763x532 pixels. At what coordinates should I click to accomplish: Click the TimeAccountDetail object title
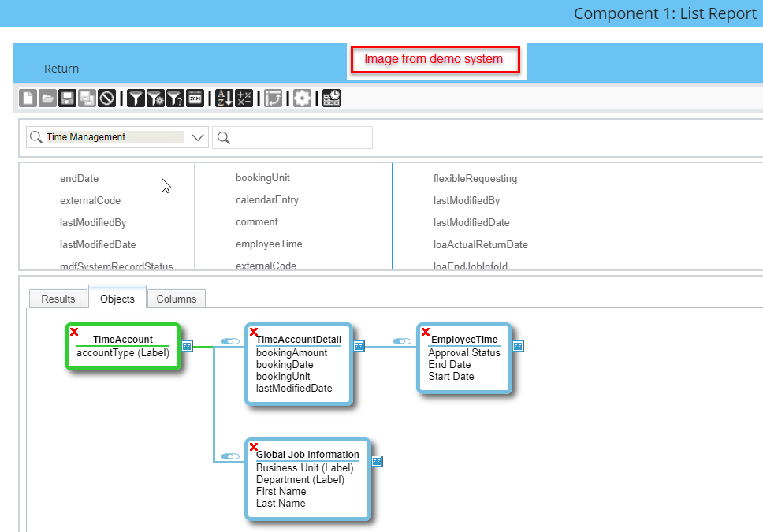(x=299, y=339)
